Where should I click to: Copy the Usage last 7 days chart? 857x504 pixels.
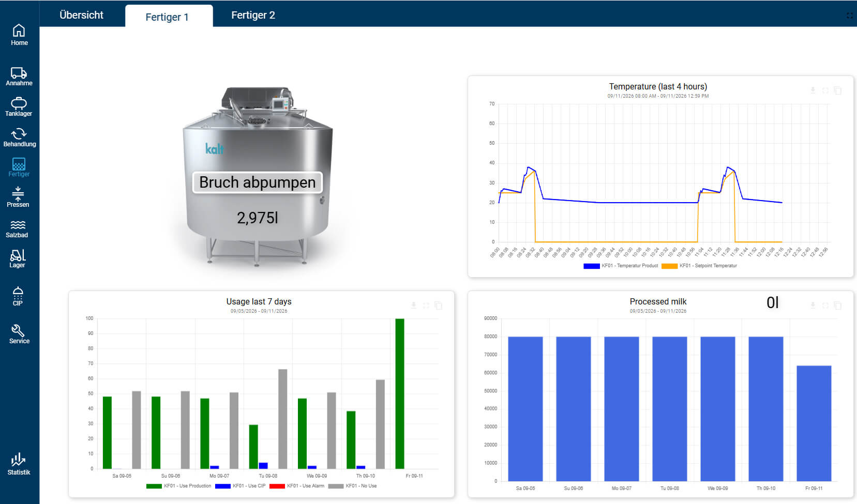[439, 306]
